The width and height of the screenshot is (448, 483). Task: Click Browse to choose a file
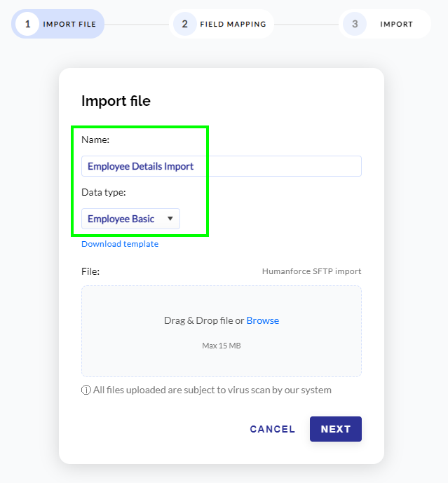click(262, 320)
